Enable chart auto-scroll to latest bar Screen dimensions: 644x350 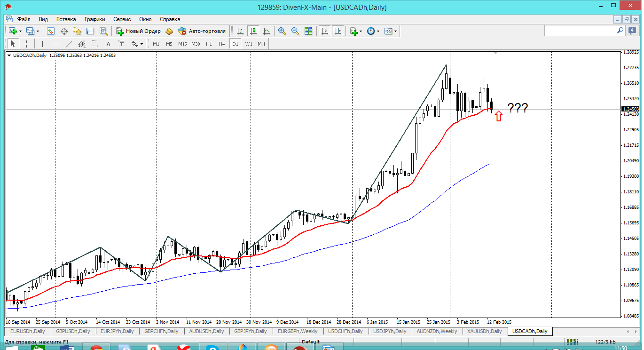324,31
